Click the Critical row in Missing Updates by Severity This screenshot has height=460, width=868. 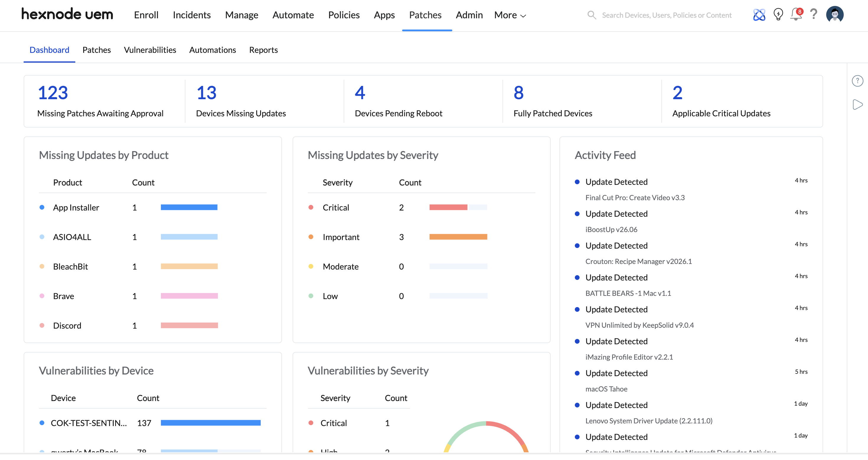[x=422, y=208]
